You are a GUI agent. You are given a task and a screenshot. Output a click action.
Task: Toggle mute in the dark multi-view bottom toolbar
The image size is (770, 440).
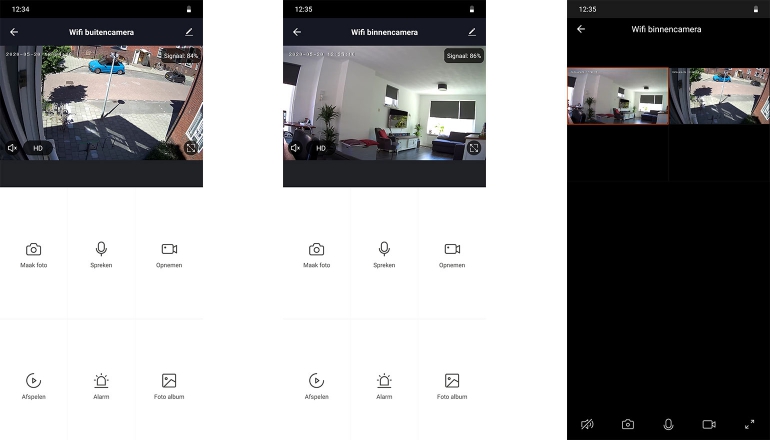587,424
